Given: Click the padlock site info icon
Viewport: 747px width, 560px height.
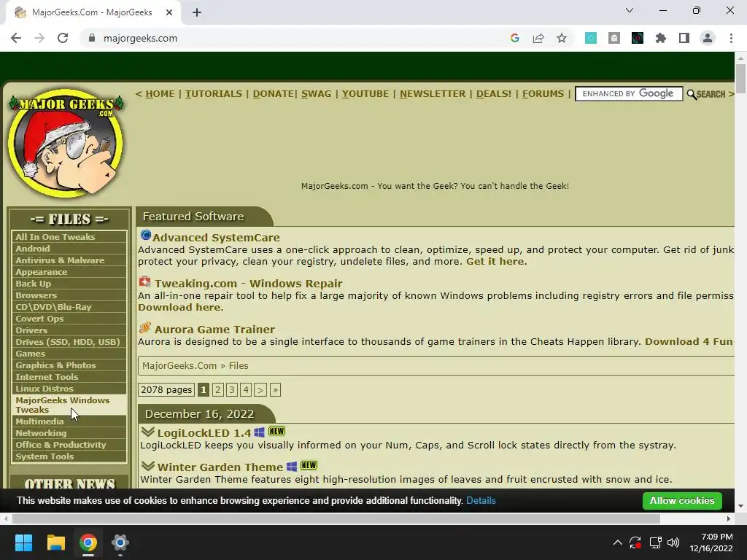Looking at the screenshot, I should click(x=92, y=38).
